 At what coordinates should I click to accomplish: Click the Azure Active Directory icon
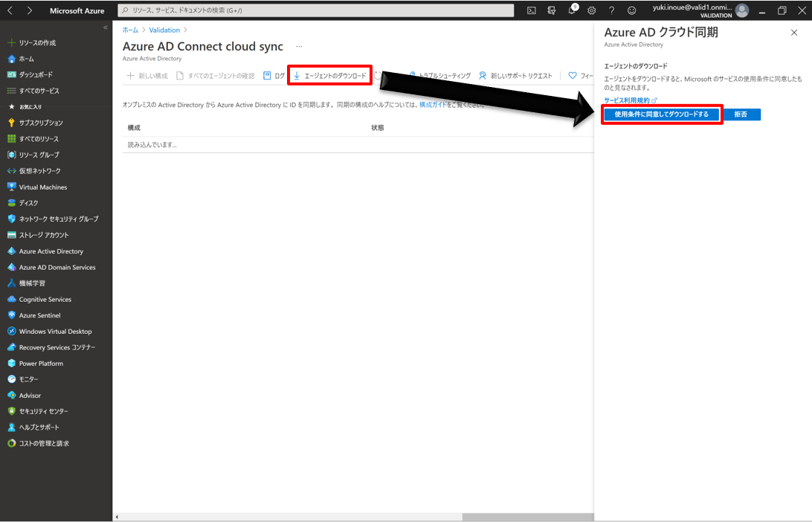tap(11, 251)
